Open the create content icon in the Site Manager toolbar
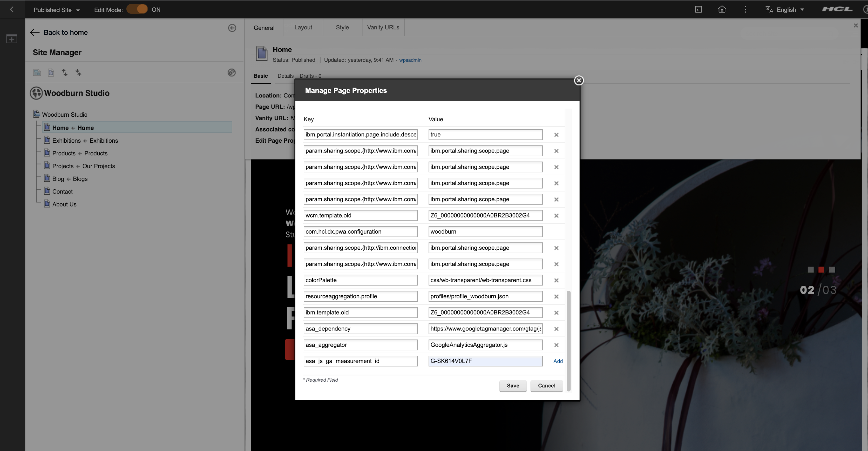Screen dimensions: 868x451 (x=51, y=72)
